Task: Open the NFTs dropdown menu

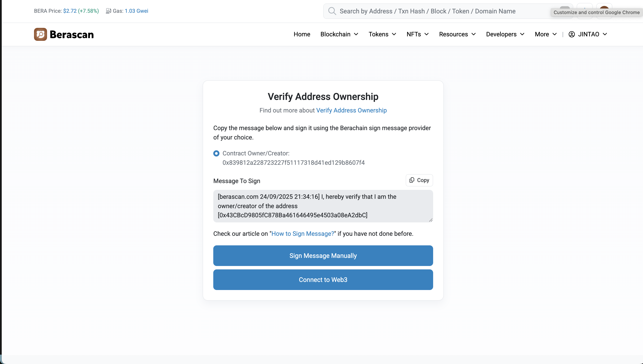Action: click(417, 34)
